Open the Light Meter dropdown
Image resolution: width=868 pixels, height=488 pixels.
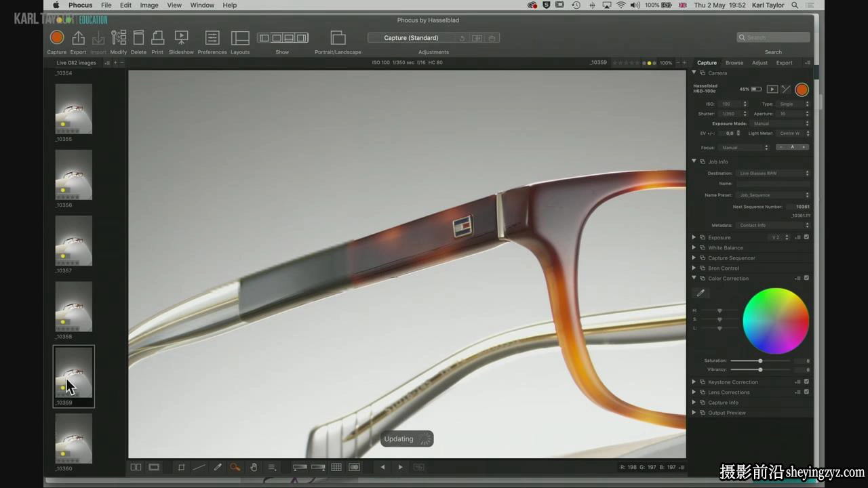click(793, 134)
